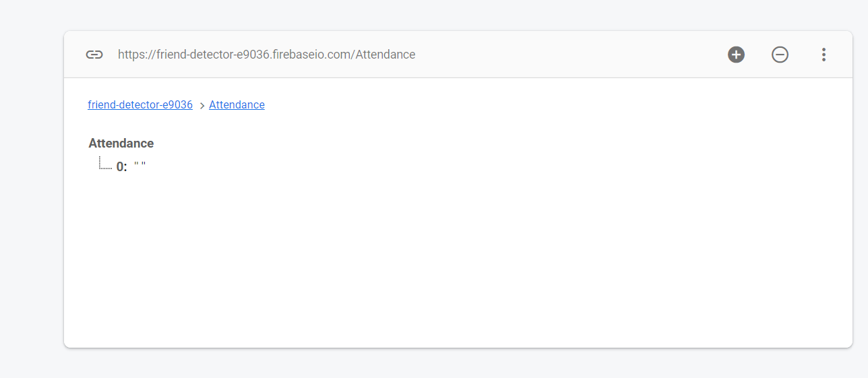Edit the empty string value of key 0
This screenshot has height=378, width=868.
140,166
